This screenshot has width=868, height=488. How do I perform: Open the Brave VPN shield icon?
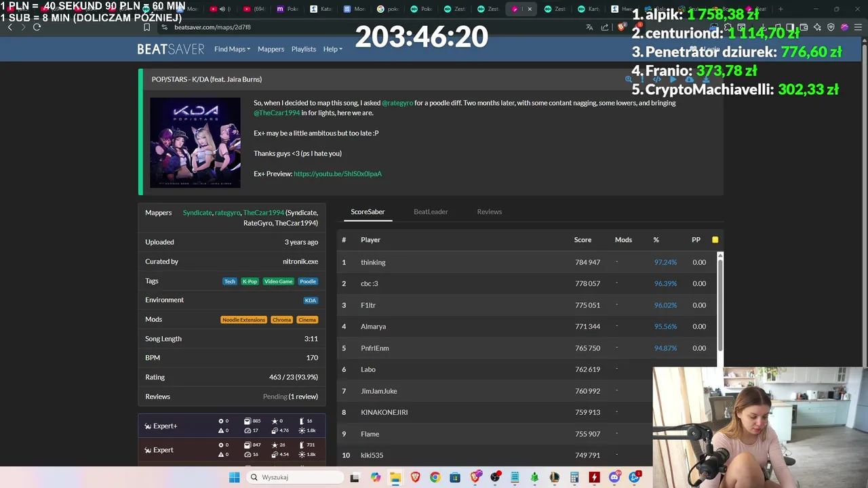[831, 27]
